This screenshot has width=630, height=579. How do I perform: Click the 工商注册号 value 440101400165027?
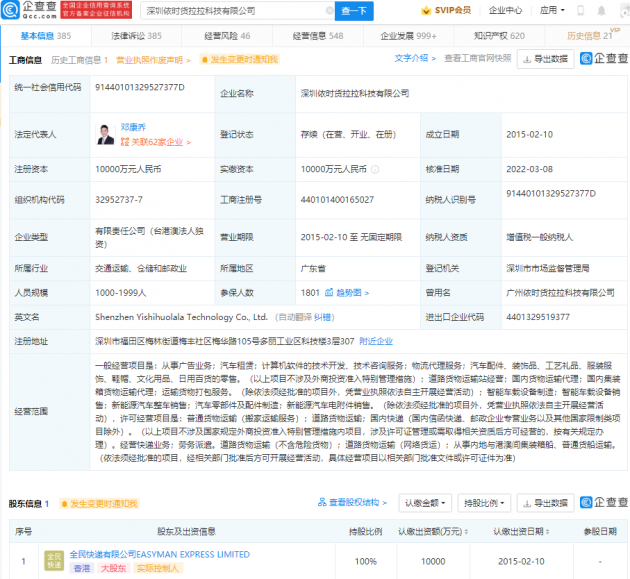tap(337, 200)
